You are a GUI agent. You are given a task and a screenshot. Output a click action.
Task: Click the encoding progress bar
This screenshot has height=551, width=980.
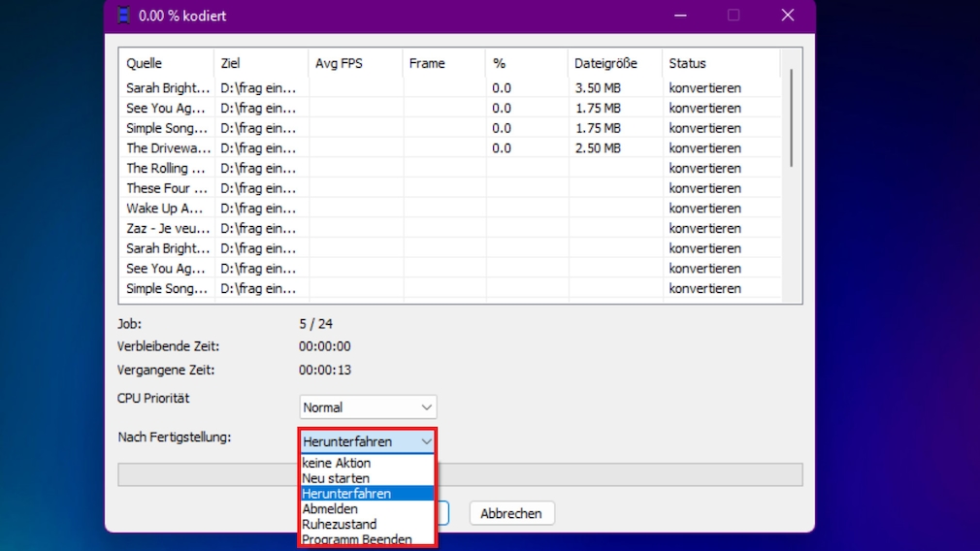click(x=621, y=474)
